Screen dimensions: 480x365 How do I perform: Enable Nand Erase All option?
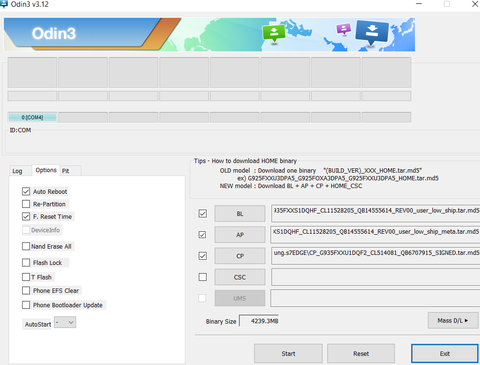(26, 246)
